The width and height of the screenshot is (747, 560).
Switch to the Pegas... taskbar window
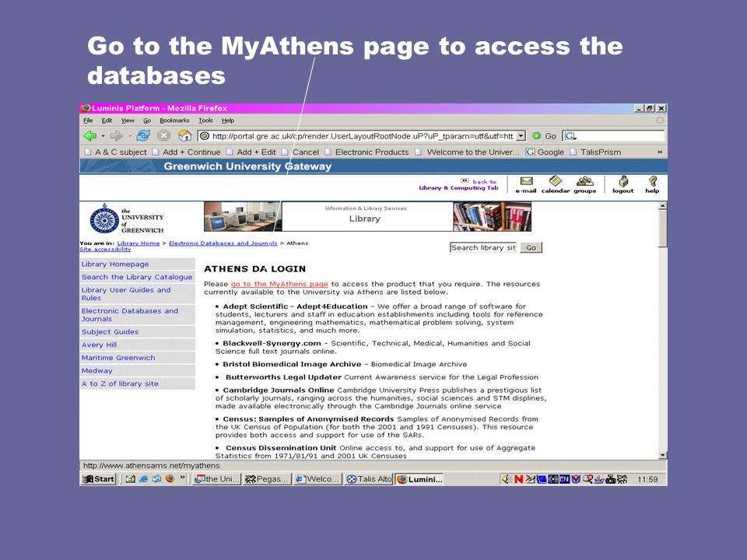267,479
